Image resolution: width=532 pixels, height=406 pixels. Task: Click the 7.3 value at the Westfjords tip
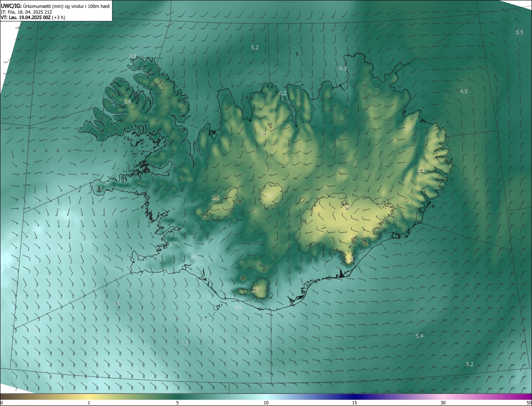133,56
